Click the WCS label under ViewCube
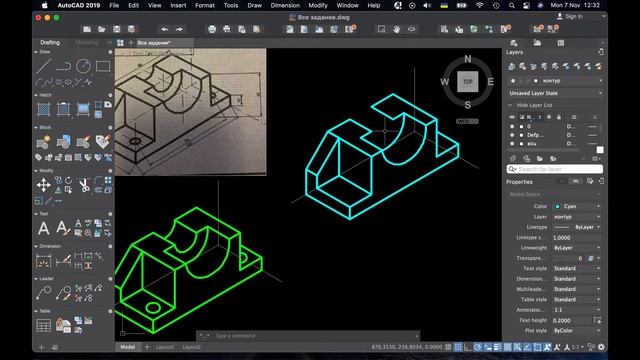The image size is (640, 360). tap(467, 121)
